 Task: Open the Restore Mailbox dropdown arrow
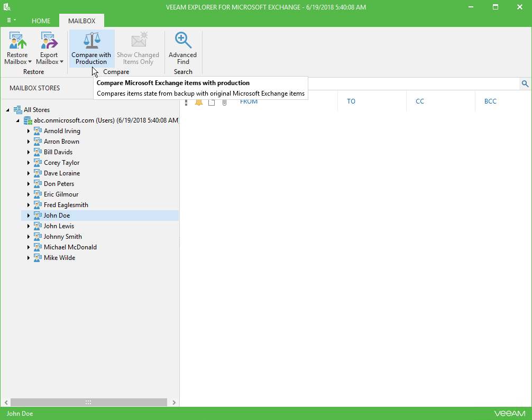pyautogui.click(x=30, y=62)
